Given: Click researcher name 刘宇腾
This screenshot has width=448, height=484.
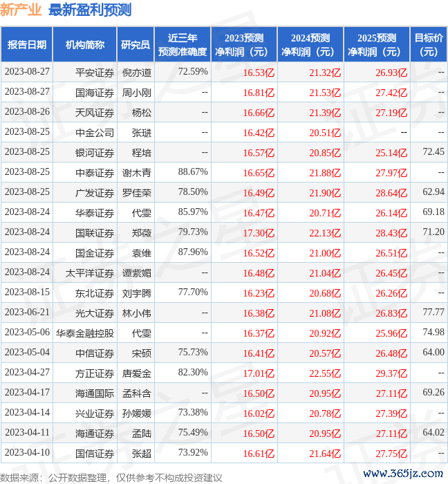Looking at the screenshot, I should pos(137,294).
